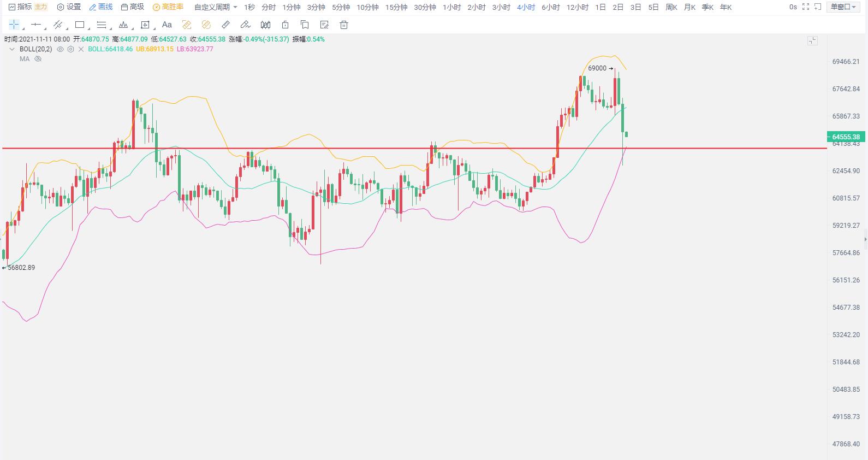This screenshot has width=868, height=460.
Task: Click the 设置 settings button
Action: coord(69,7)
